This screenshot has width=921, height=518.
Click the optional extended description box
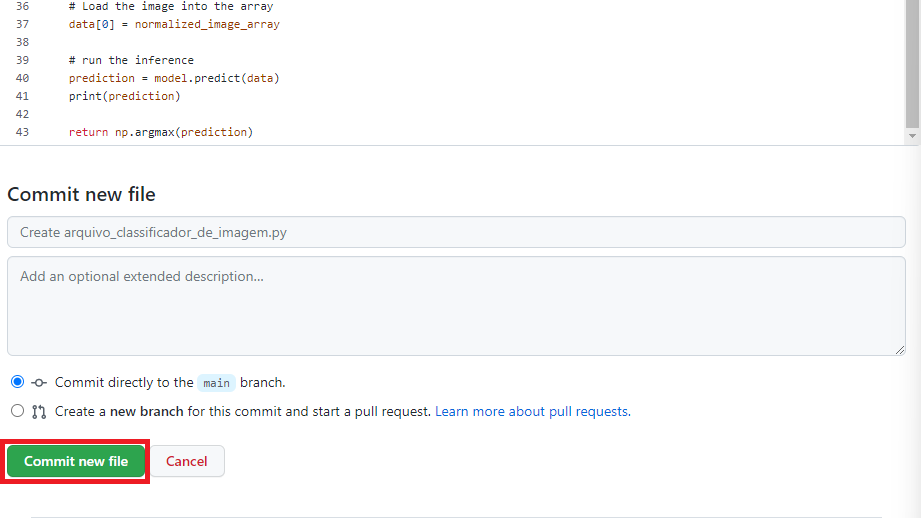click(456, 305)
